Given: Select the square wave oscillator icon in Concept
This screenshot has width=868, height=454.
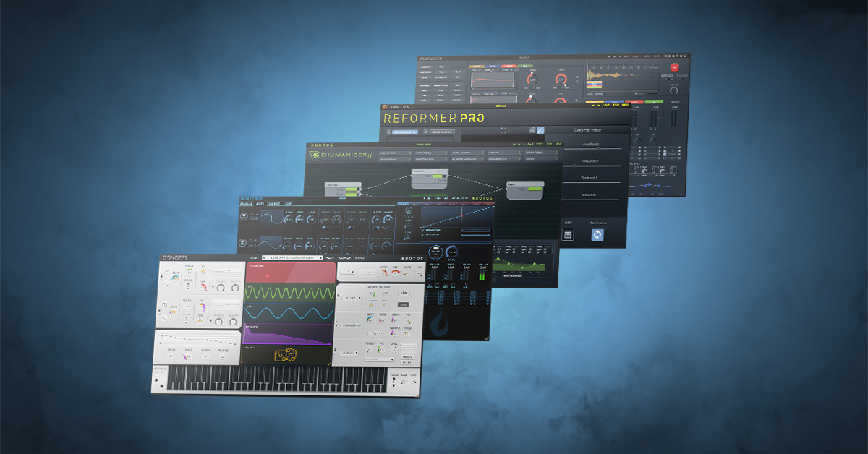Looking at the screenshot, I should pyautogui.click(x=164, y=304).
